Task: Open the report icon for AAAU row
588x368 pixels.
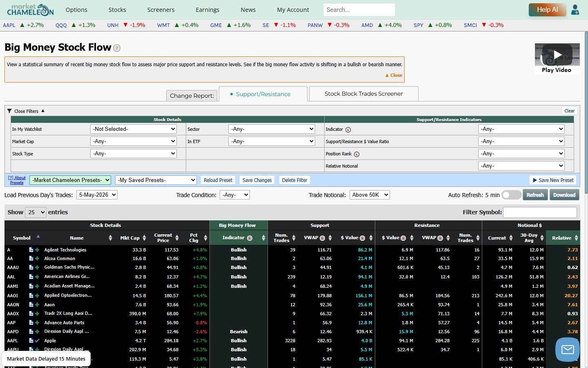Action: [x=31, y=267]
